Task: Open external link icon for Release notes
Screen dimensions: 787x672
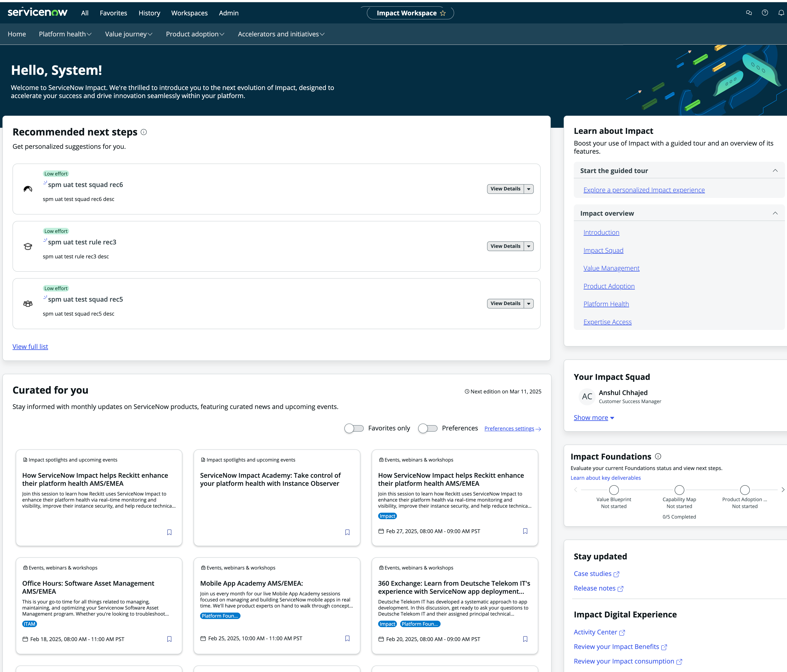Action: [x=620, y=589]
